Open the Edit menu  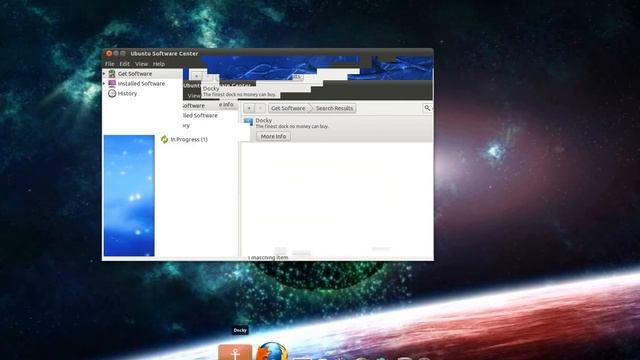[124, 64]
